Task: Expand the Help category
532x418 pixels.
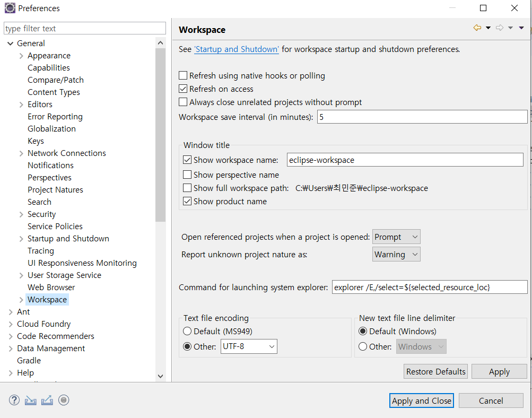Action: 11,373
